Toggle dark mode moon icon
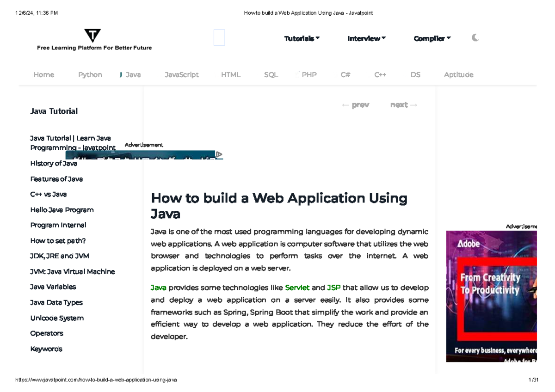The height and width of the screenshot is (392, 555). point(475,38)
